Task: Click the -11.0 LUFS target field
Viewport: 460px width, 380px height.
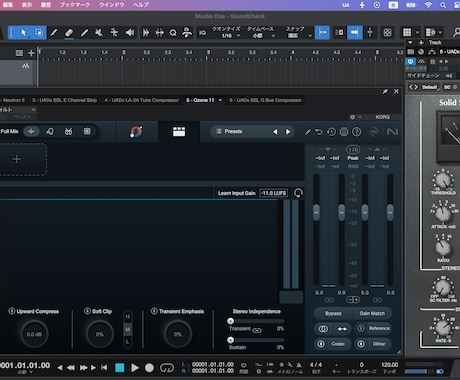Action: [x=274, y=193]
